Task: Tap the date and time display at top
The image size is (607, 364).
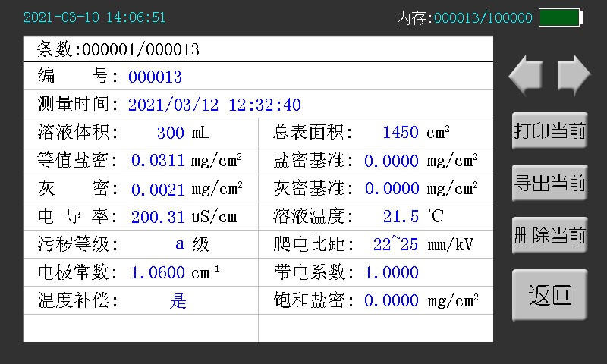Action: point(94,17)
